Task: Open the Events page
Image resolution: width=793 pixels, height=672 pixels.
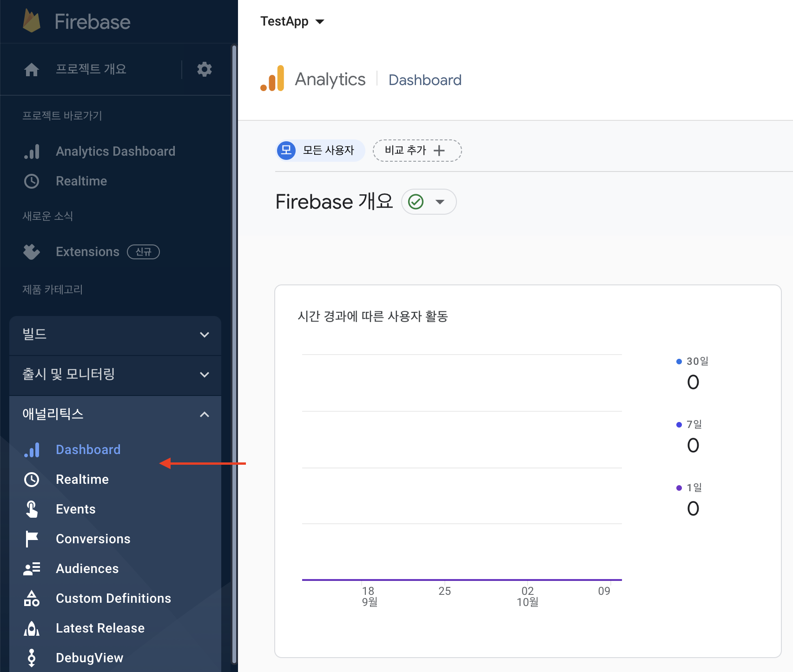Action: [76, 509]
